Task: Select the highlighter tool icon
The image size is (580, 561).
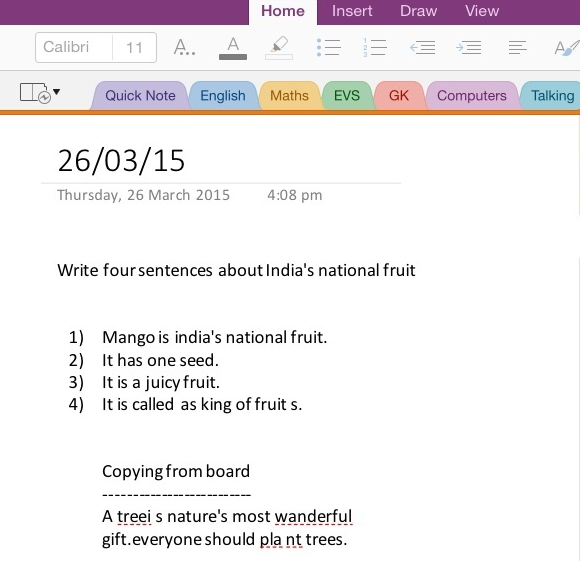Action: pos(279,48)
